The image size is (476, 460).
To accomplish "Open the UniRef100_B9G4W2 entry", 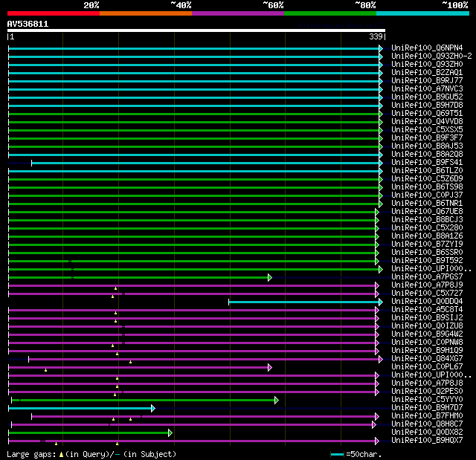I will coord(427,334).
